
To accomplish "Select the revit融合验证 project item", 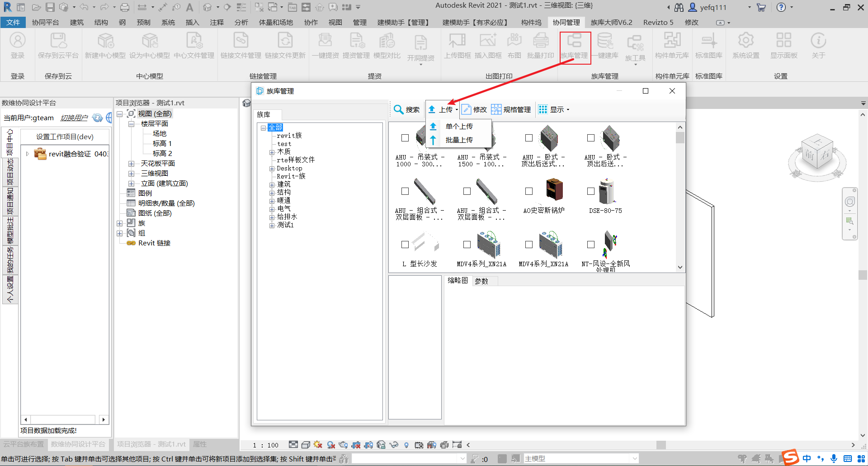I will coord(78,154).
